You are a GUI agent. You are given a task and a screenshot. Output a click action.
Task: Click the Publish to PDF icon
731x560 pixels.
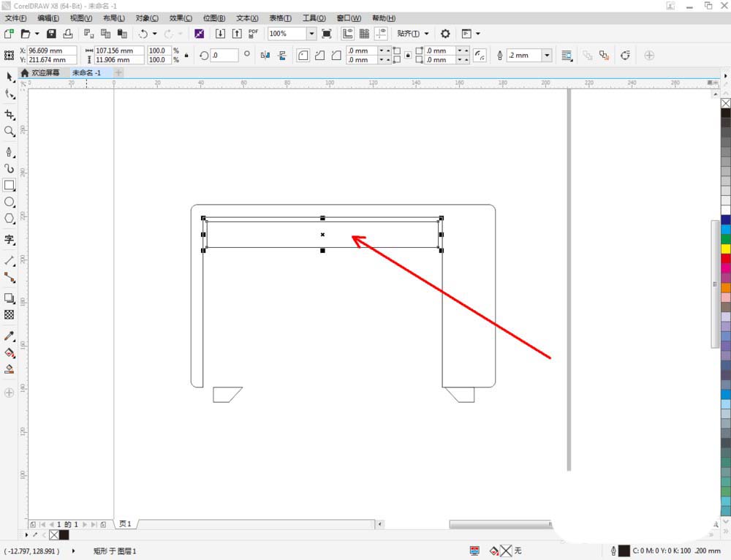tap(253, 34)
